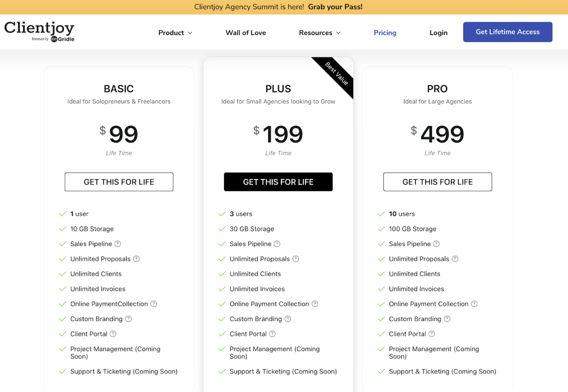The height and width of the screenshot is (392, 568).
Task: Click help icon beside Pro Sales Pipeline
Action: pyautogui.click(x=436, y=244)
